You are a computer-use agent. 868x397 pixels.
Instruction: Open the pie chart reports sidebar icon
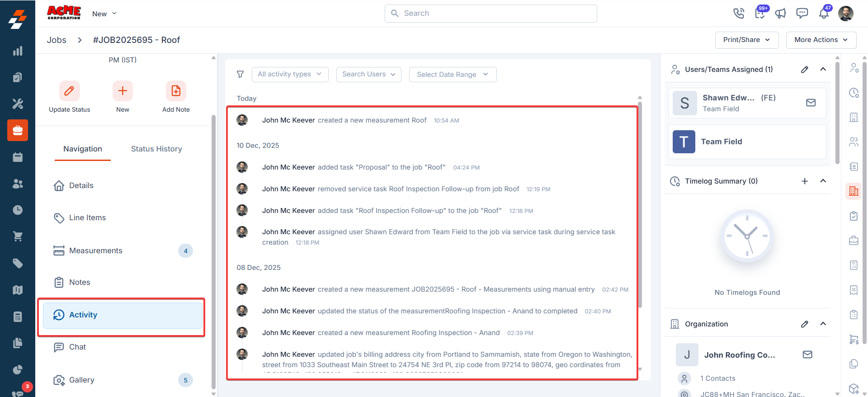click(x=18, y=369)
